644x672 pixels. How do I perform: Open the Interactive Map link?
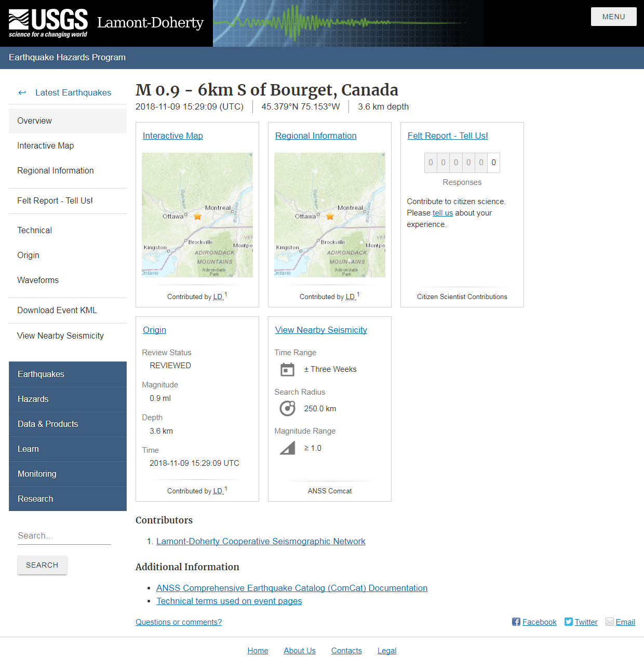pyautogui.click(x=172, y=136)
